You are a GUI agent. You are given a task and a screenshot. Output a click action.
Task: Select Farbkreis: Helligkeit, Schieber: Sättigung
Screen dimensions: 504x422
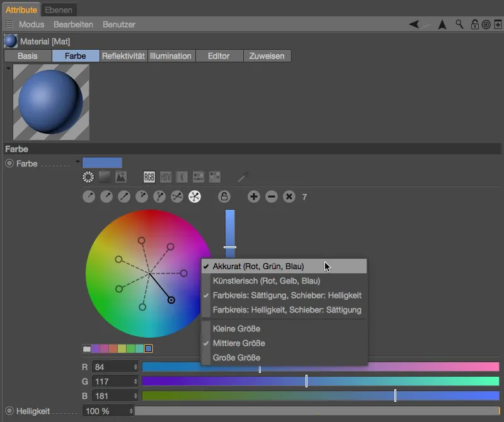pyautogui.click(x=284, y=310)
